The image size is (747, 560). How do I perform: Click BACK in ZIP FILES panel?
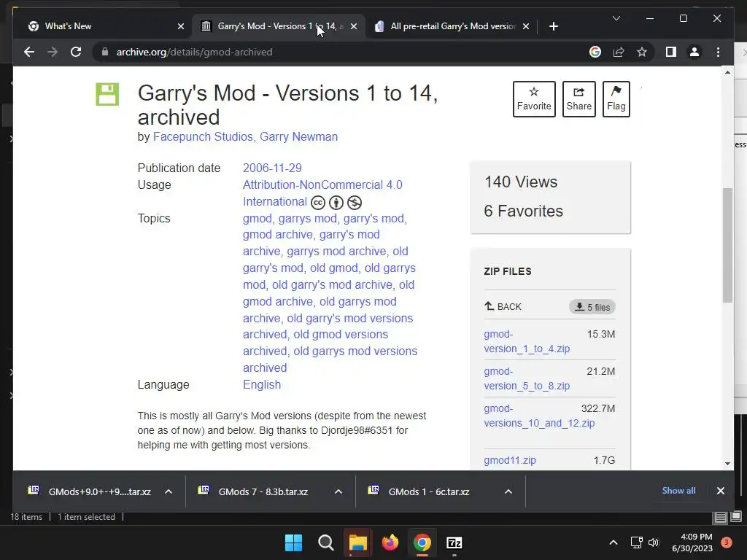pyautogui.click(x=503, y=307)
